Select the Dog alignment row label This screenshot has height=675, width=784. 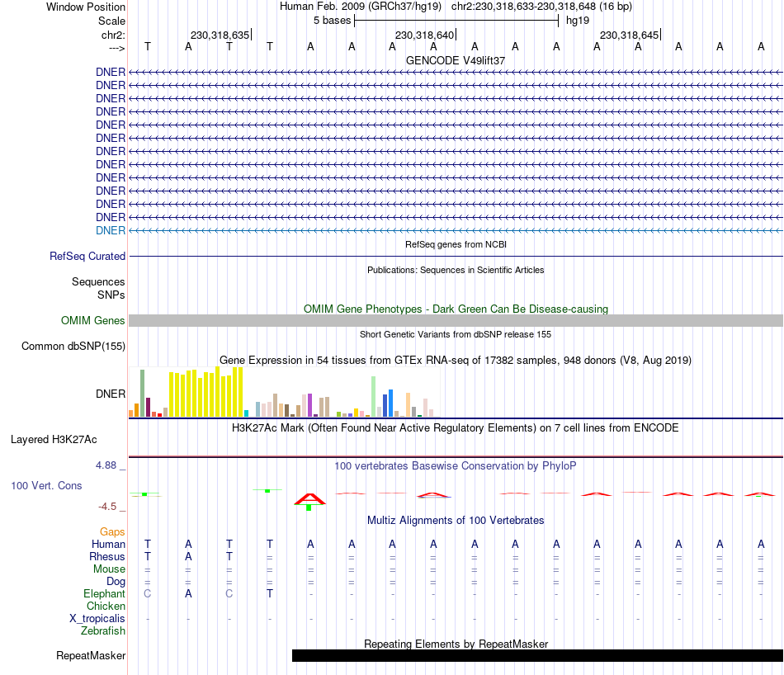pos(116,581)
